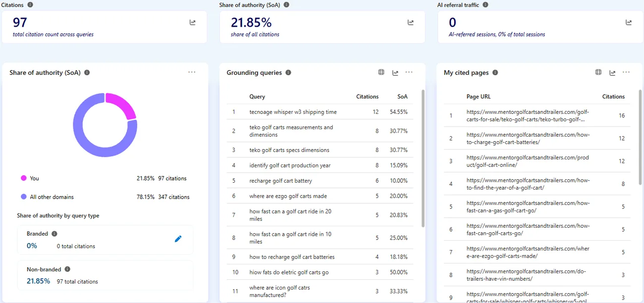
Task: Select query 'how fast can a golf cart ride in 20 miles'
Action: (290, 215)
